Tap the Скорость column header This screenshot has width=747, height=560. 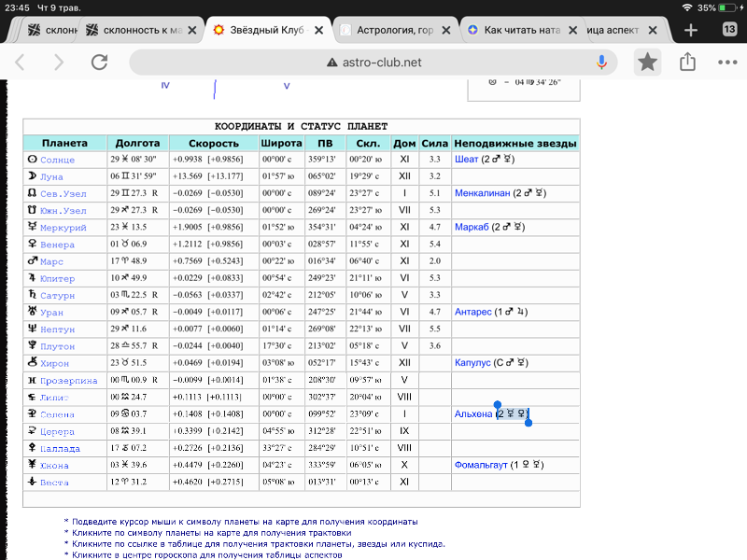[x=214, y=143]
